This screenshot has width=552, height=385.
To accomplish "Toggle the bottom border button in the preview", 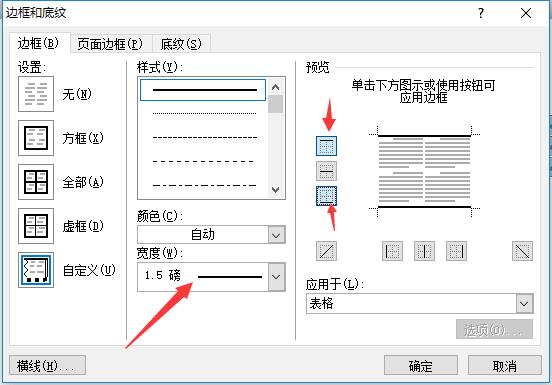I will tap(326, 196).
